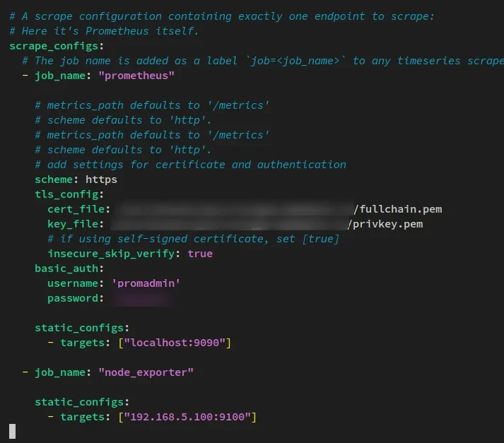Click the comment '# Here it's Prometheus itself.'

tap(104, 31)
